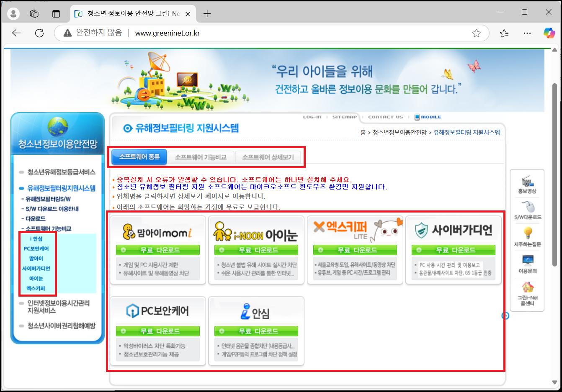Open 청소년사이버권리침해예방 menu
Screen dimensions: 562x392
(x=61, y=325)
